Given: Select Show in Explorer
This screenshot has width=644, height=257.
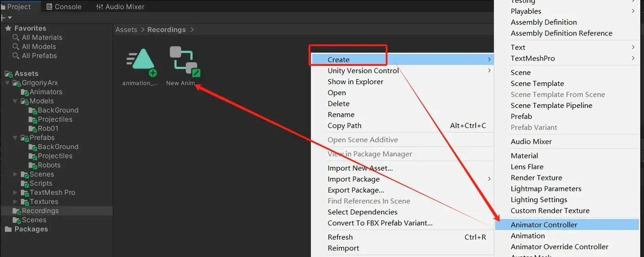Looking at the screenshot, I should click(355, 82).
